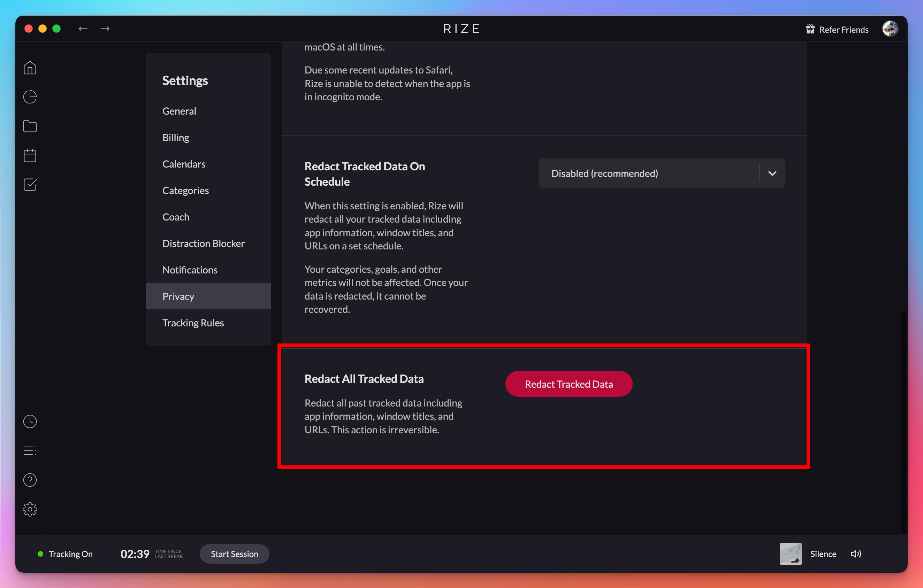The height and width of the screenshot is (588, 923).
Task: Go forward with the right arrow
Action: click(x=105, y=29)
